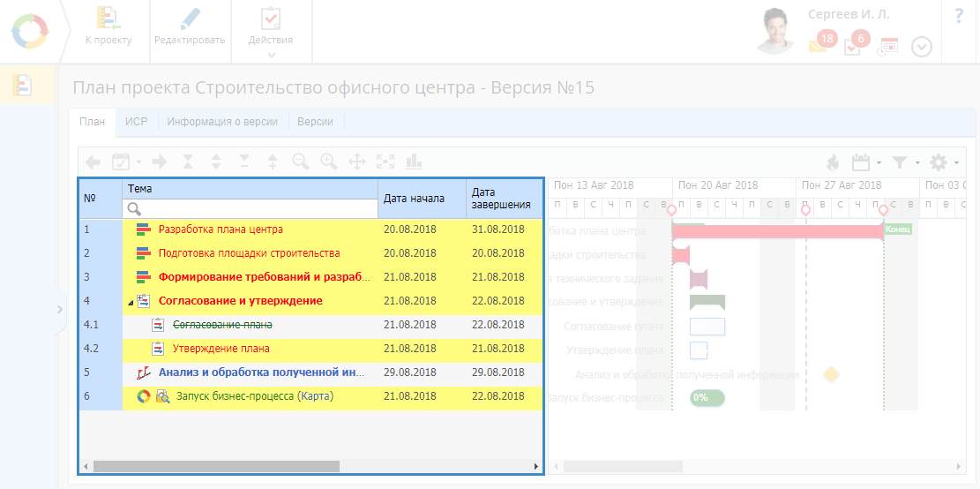Click the help question mark icon
980x489 pixels.
pyautogui.click(x=959, y=17)
